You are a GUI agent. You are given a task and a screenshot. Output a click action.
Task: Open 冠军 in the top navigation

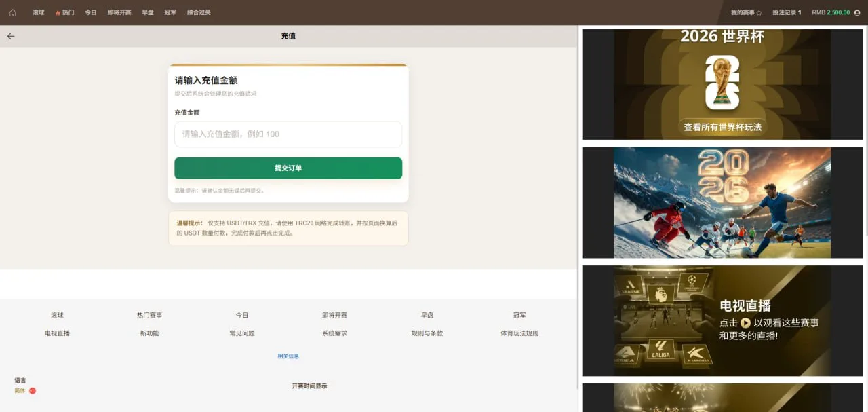(x=170, y=12)
